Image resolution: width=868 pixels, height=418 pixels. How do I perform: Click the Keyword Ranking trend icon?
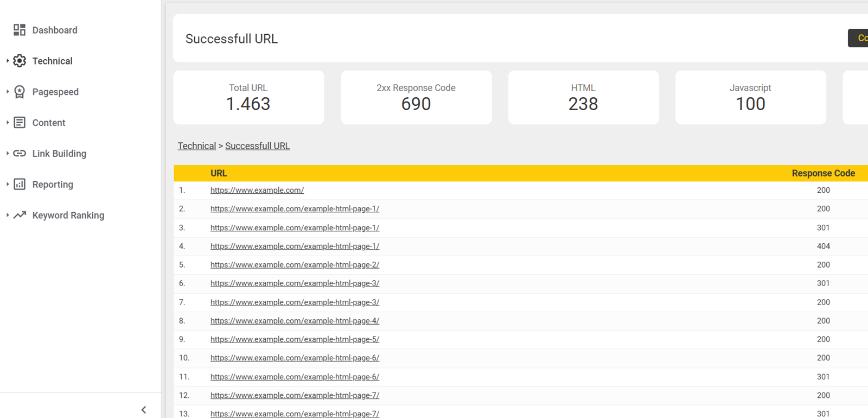[x=20, y=215]
